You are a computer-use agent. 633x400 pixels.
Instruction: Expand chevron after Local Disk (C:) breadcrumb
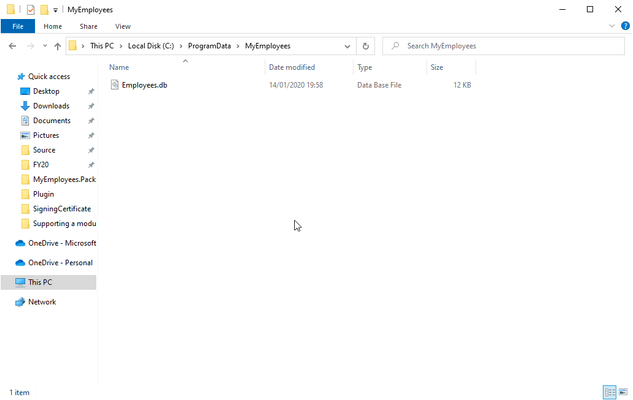pos(181,46)
